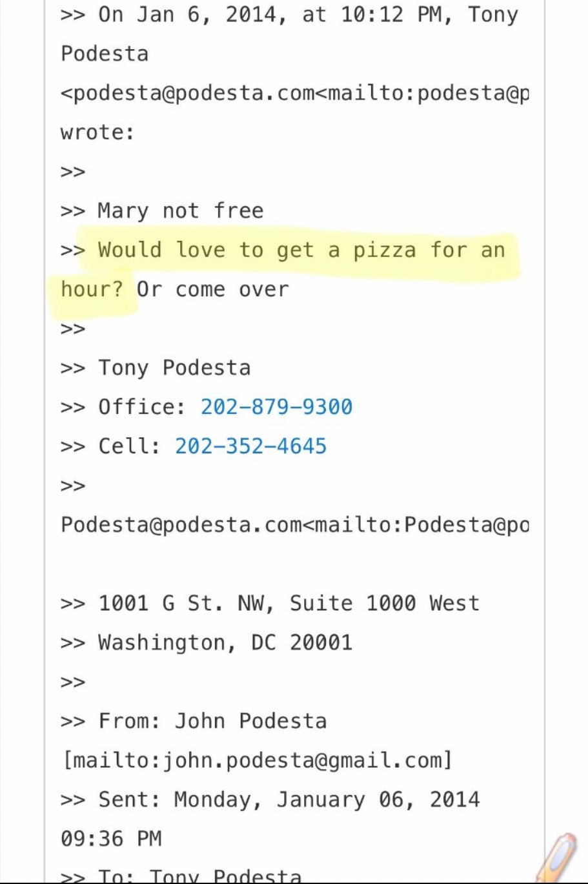Click the "Office:" label

(x=142, y=407)
